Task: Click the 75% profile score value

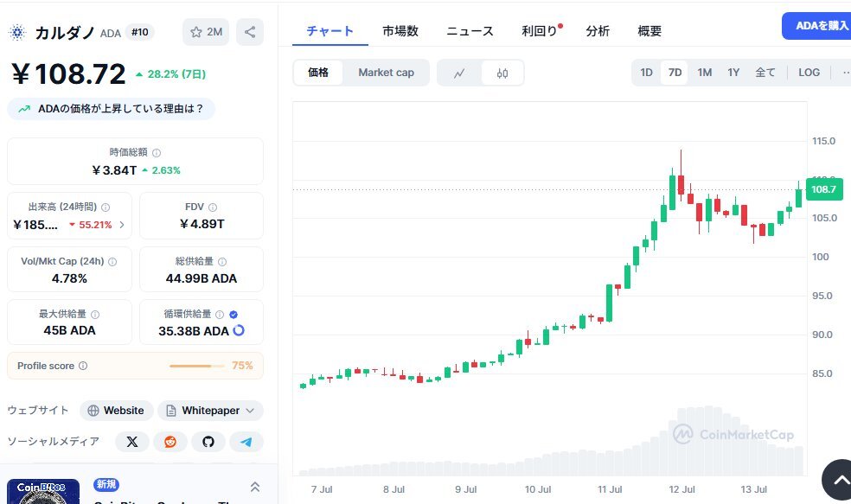Action: tap(242, 366)
